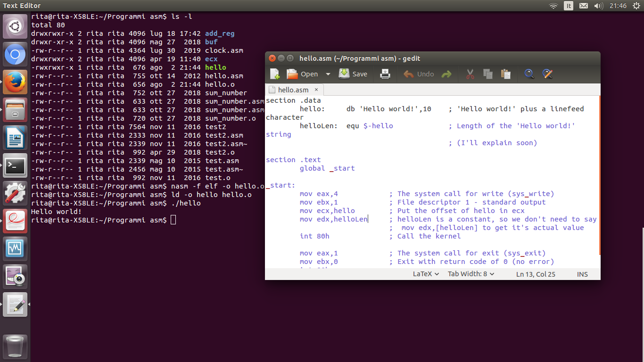Create a new document in gedit
The image size is (644, 362).
click(x=274, y=74)
